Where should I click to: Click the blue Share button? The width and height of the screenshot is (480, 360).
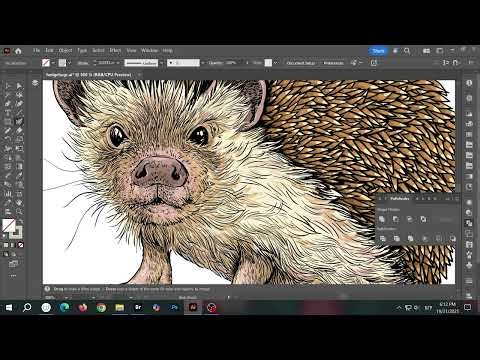pos(378,51)
